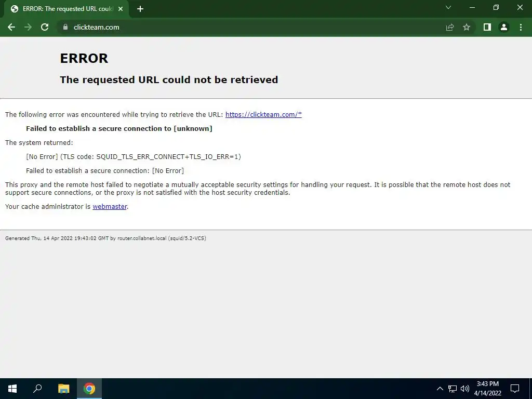Click the 'This proxy and the remote host' paragraph
The width and height of the screenshot is (532, 399).
pos(258,189)
